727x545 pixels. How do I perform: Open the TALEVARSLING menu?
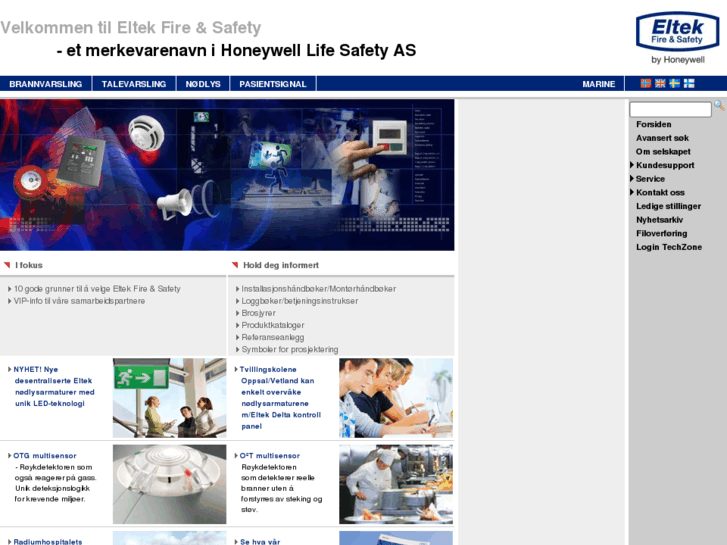pyautogui.click(x=134, y=84)
